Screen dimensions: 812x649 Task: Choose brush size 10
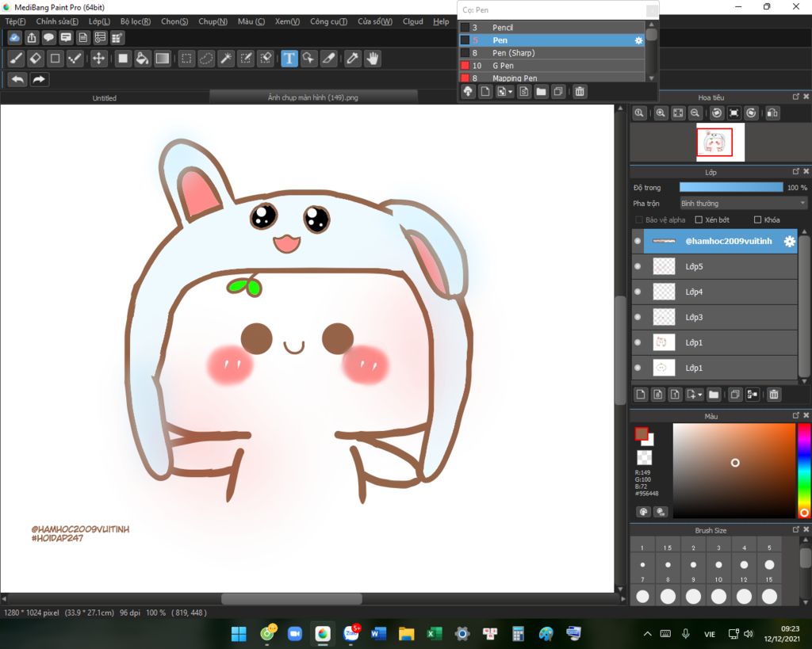coord(718,596)
